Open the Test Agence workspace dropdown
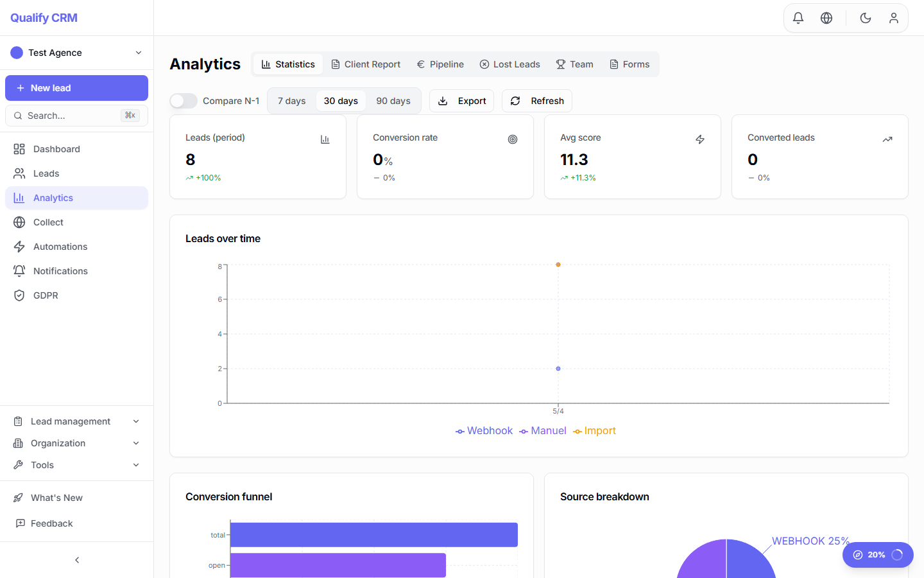 pyautogui.click(x=76, y=53)
